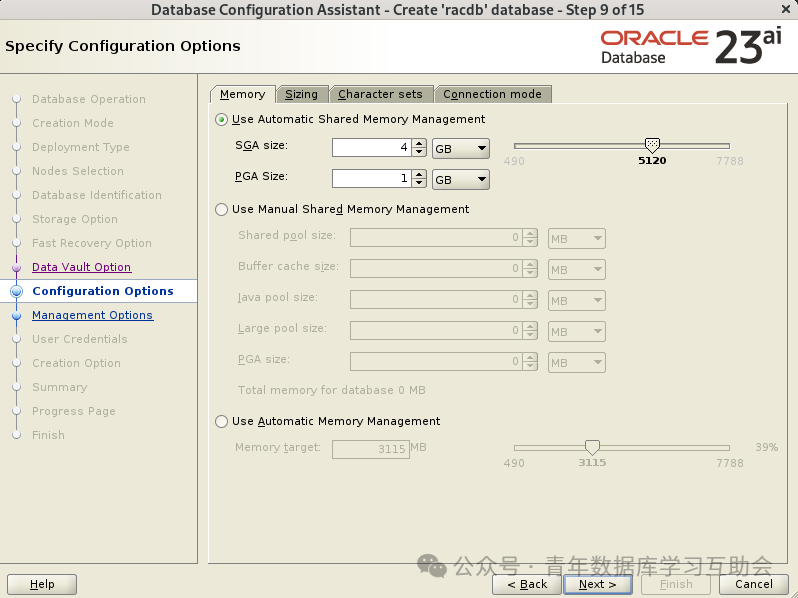
Task: Switch to the Connection mode tab
Action: 492,94
